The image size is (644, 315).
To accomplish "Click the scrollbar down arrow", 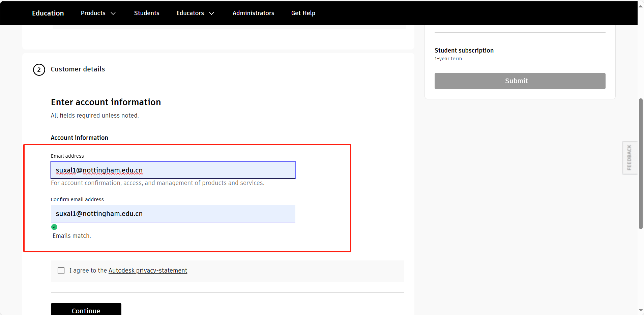I will [641, 310].
